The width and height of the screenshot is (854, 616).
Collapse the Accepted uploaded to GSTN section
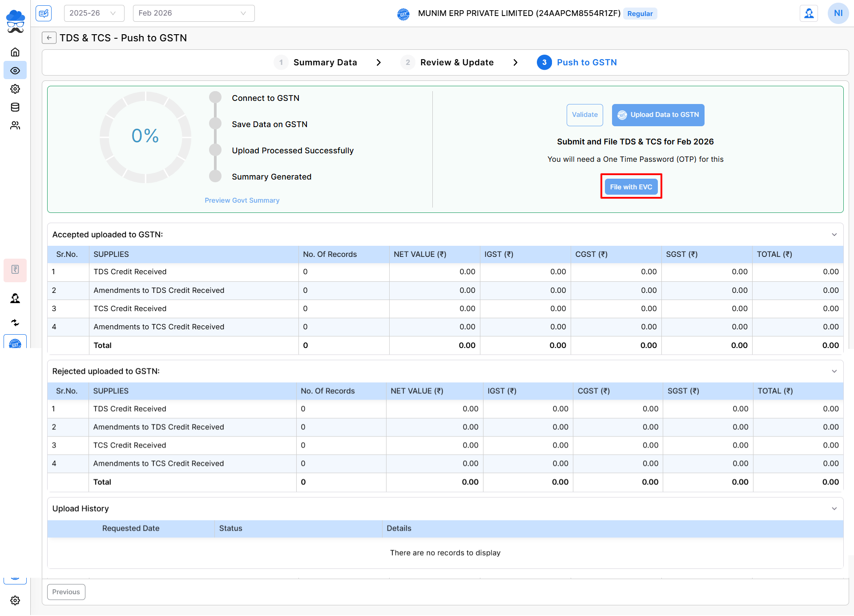click(x=834, y=235)
